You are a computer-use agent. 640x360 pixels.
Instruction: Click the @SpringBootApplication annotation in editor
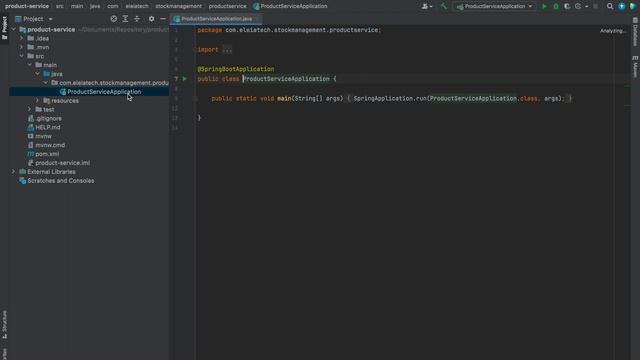click(x=236, y=69)
